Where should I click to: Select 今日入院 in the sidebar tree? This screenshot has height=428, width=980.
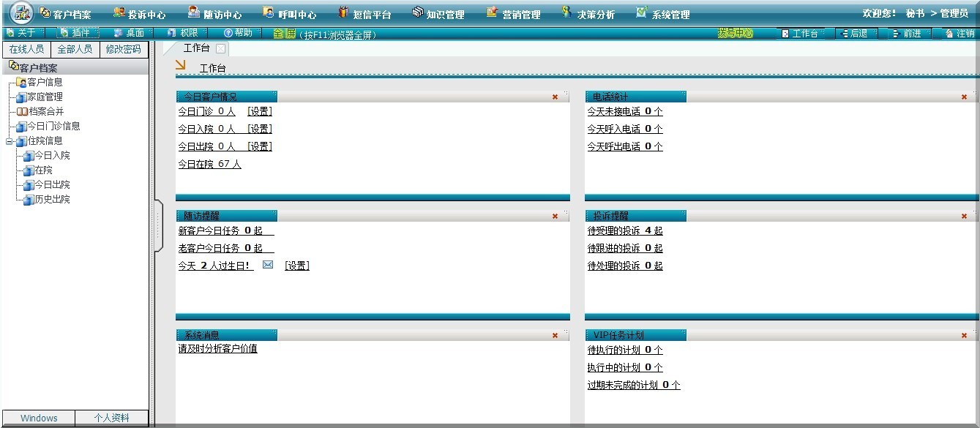click(x=52, y=156)
